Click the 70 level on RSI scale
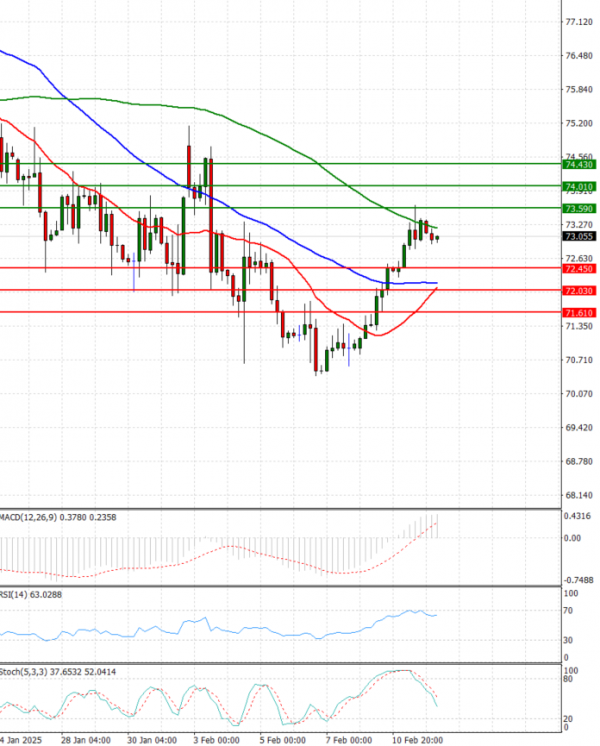 568,610
